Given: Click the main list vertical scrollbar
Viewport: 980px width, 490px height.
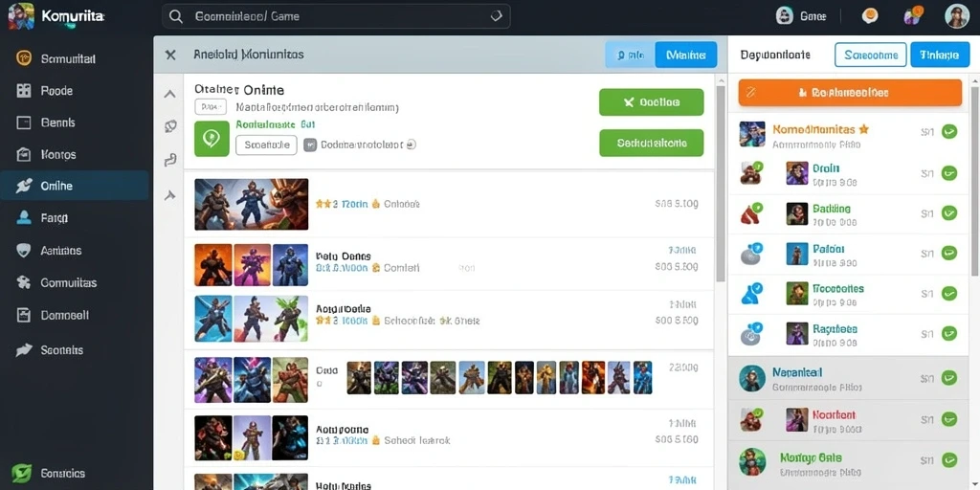Looking at the screenshot, I should pyautogui.click(x=720, y=183).
